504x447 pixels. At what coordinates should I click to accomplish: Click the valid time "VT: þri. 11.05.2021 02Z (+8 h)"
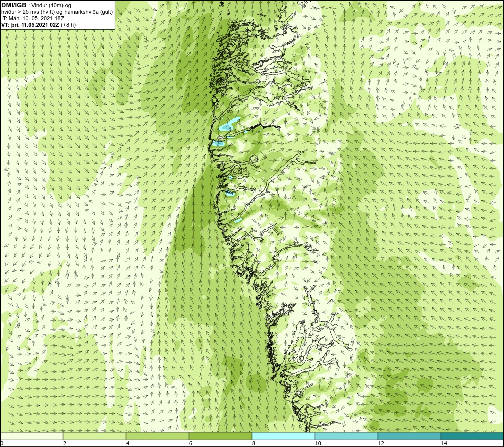[38, 25]
